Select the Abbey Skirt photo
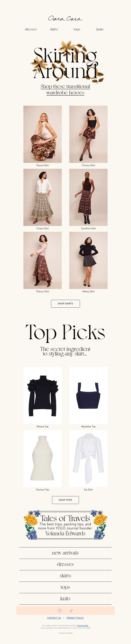131x644 pixels. click(x=88, y=260)
